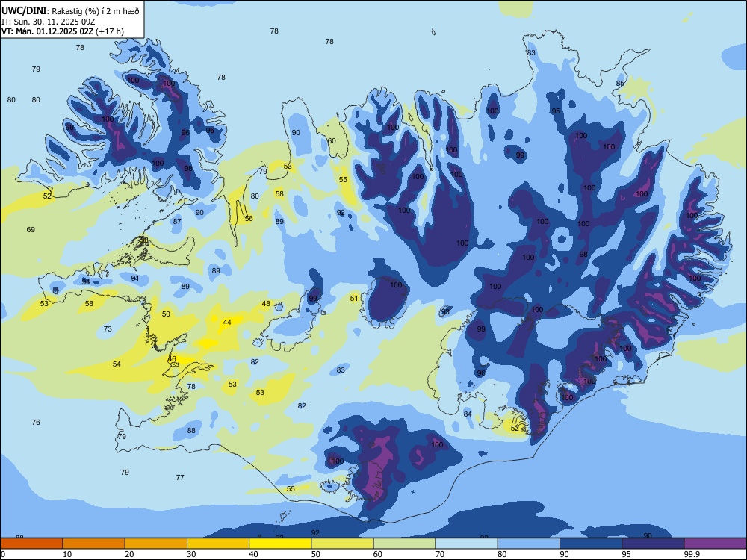Select the 76 humidity value

[36, 423]
